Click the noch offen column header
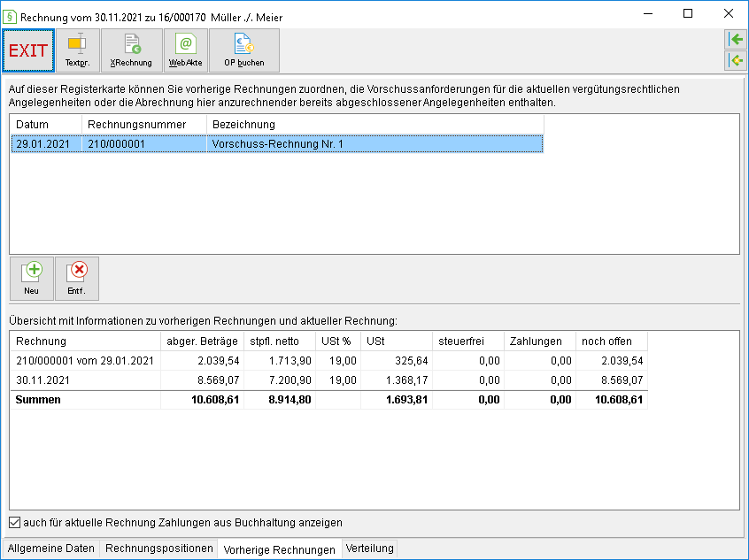 click(x=612, y=341)
